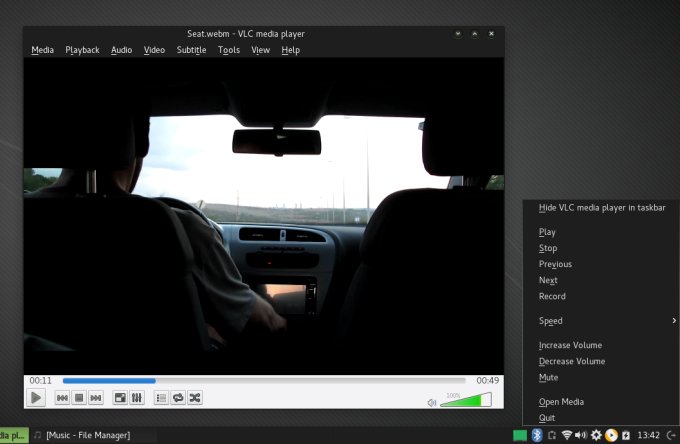The width and height of the screenshot is (680, 444).
Task: Select Play in tray context menu
Action: (602, 232)
